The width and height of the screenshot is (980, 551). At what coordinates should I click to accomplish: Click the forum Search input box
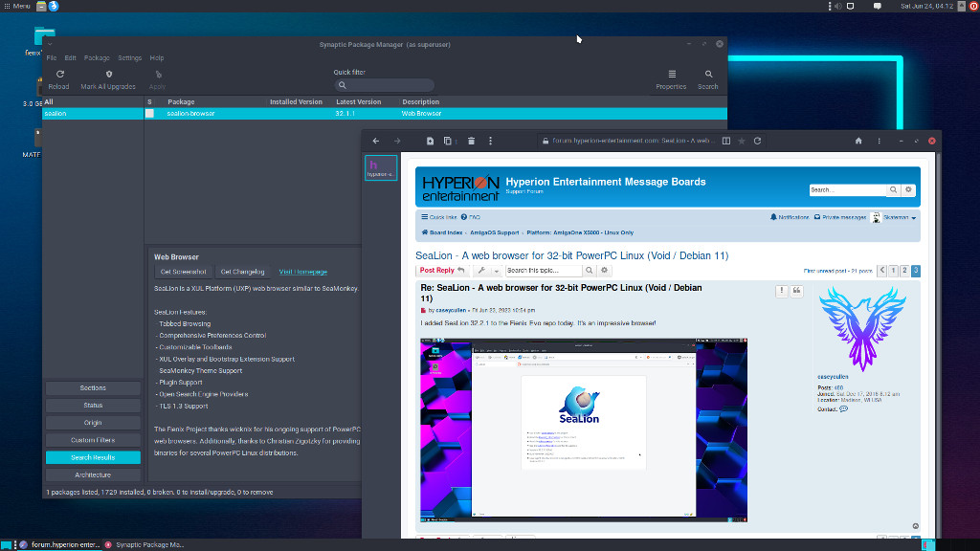848,190
